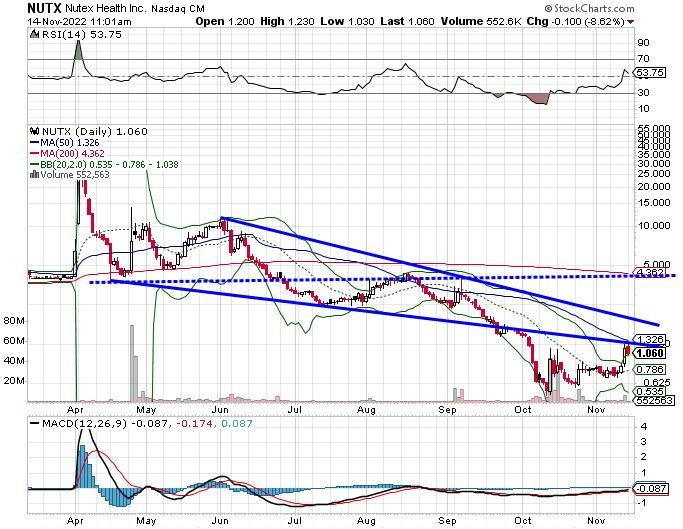
Task: Click the -0.087 MACD tag on the axis
Action: click(x=650, y=489)
